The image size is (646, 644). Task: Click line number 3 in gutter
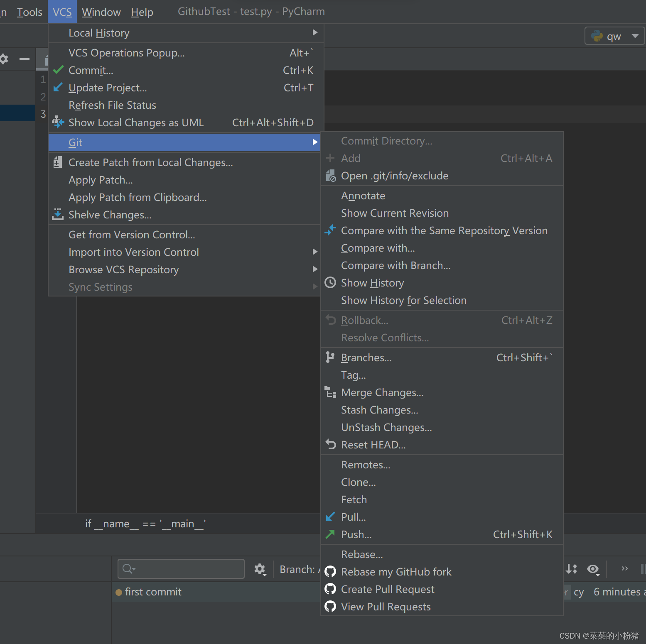tap(43, 114)
